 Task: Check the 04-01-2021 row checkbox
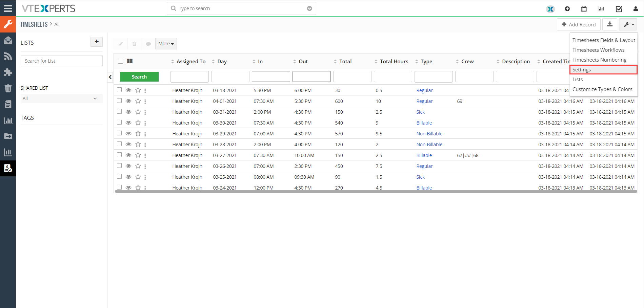click(119, 101)
